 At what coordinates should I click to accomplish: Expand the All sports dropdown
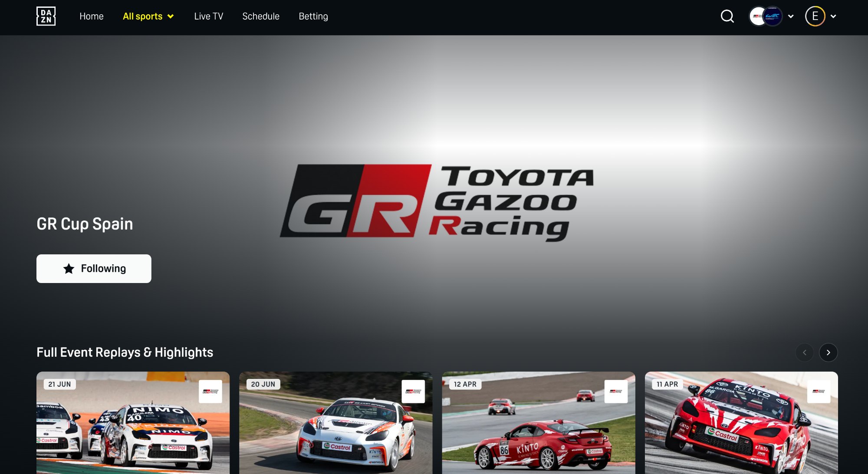[x=148, y=16]
